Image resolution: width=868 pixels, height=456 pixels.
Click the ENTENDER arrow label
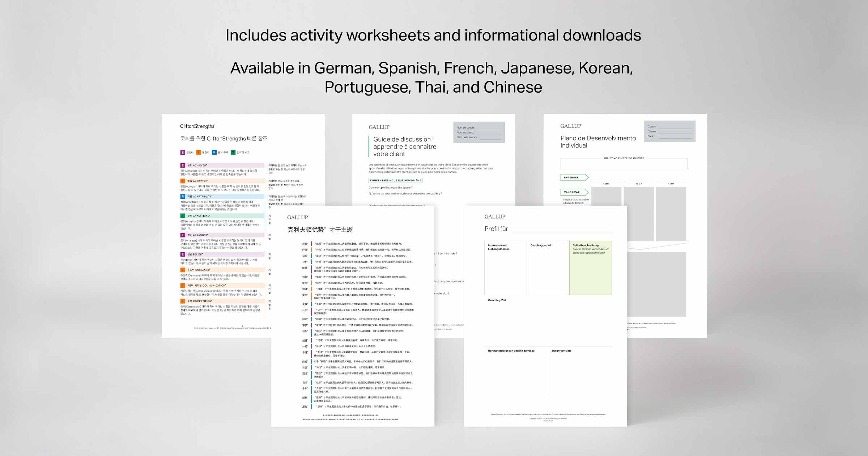[574, 177]
